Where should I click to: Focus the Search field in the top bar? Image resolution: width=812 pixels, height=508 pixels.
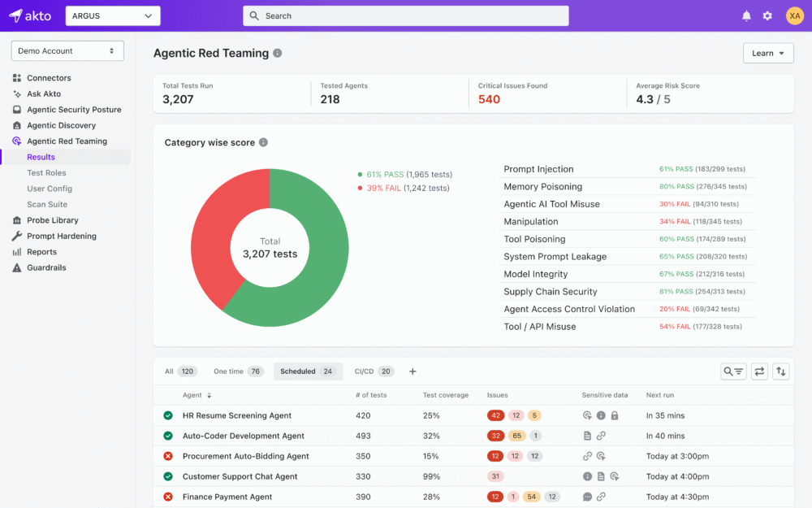(406, 15)
